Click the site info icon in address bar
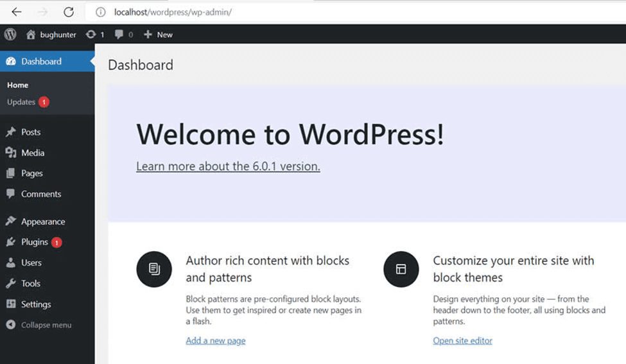The height and width of the screenshot is (364, 626). [x=101, y=12]
